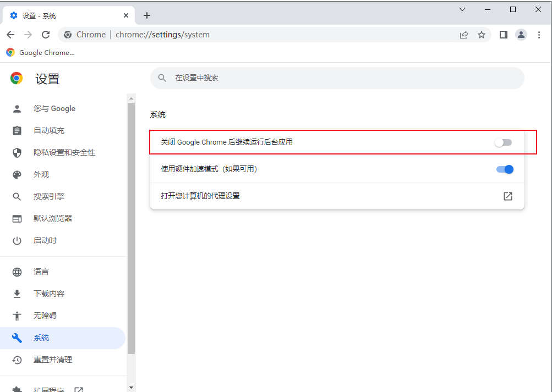Open the side panel icon
This screenshot has height=392, width=552.
[504, 35]
